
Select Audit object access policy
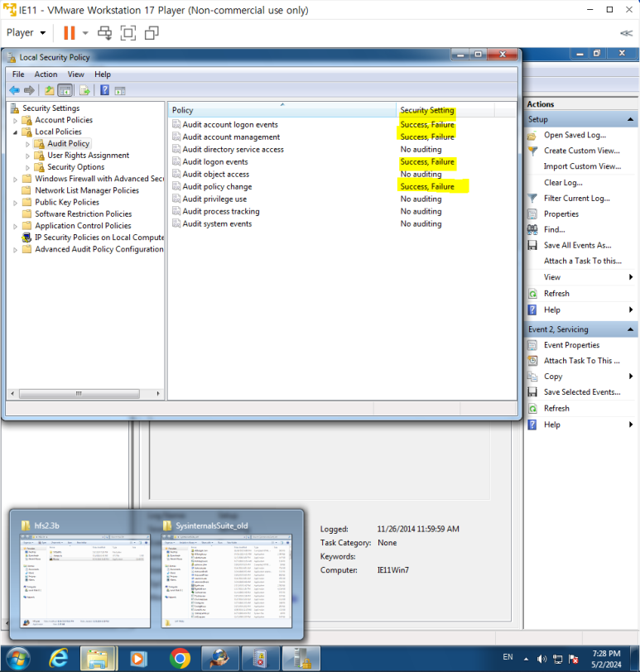coord(215,174)
